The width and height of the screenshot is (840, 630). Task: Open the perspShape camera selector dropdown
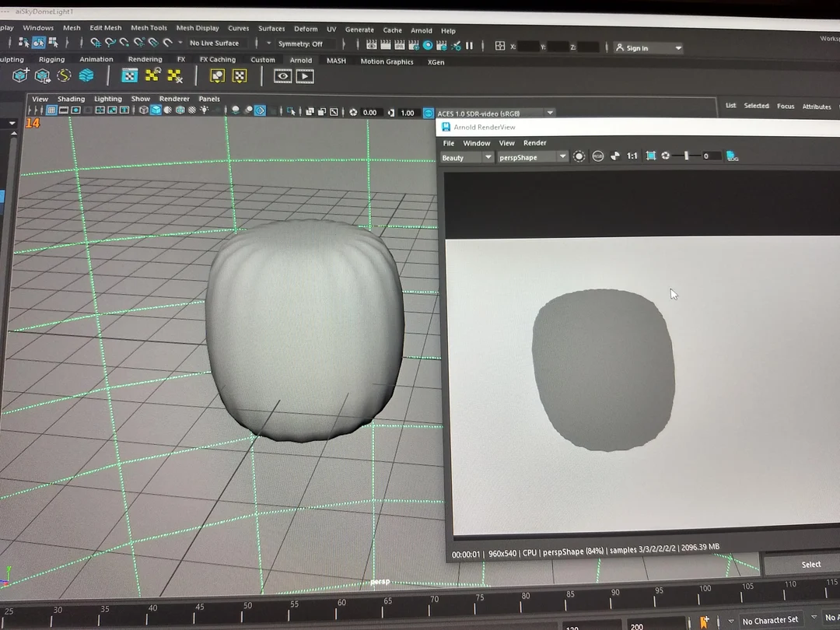pyautogui.click(x=532, y=156)
